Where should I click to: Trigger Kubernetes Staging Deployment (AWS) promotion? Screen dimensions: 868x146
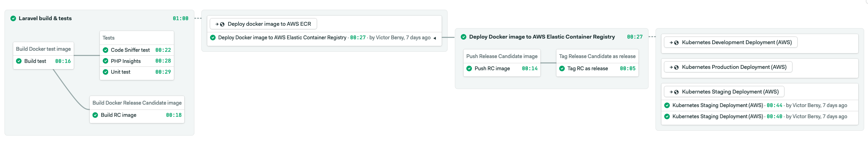tap(724, 92)
